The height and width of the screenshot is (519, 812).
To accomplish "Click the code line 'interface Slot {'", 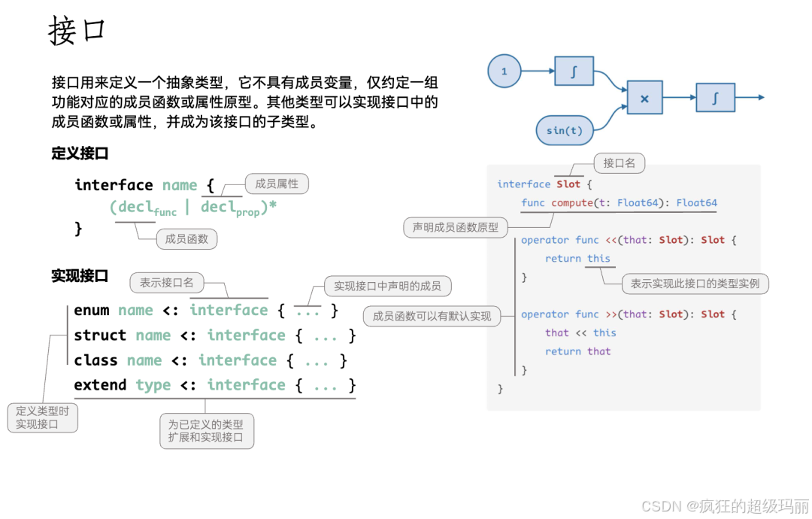I will (x=544, y=184).
